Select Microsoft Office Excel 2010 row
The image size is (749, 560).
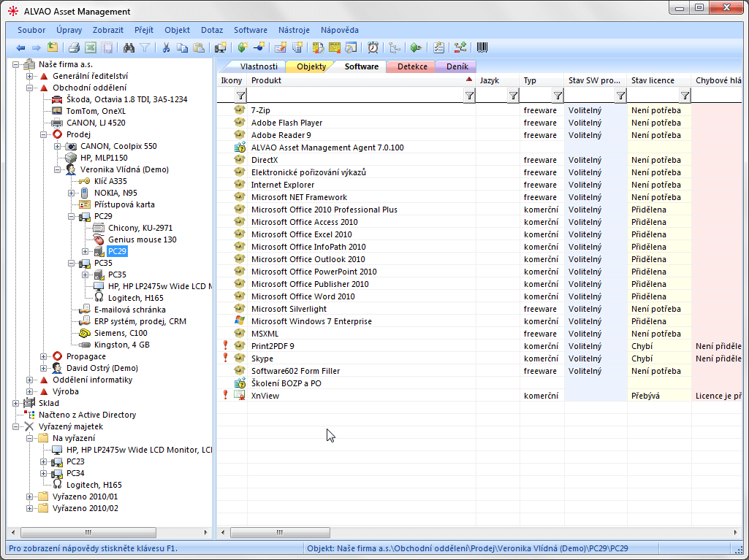tap(479, 234)
